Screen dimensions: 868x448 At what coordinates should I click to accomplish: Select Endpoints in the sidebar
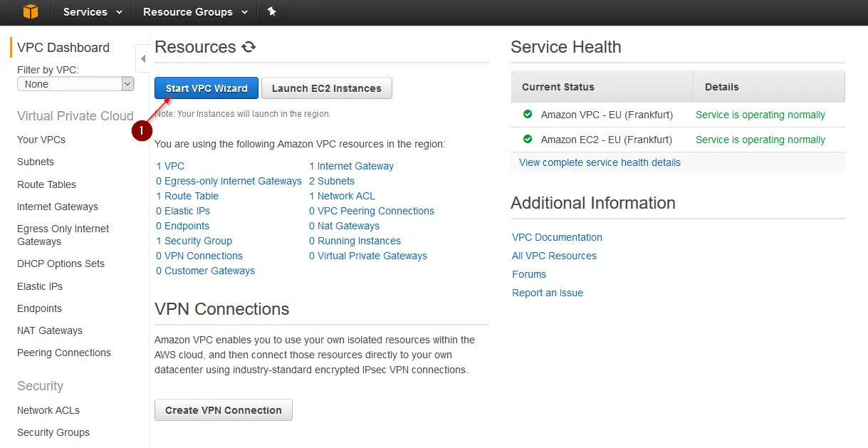tap(39, 308)
